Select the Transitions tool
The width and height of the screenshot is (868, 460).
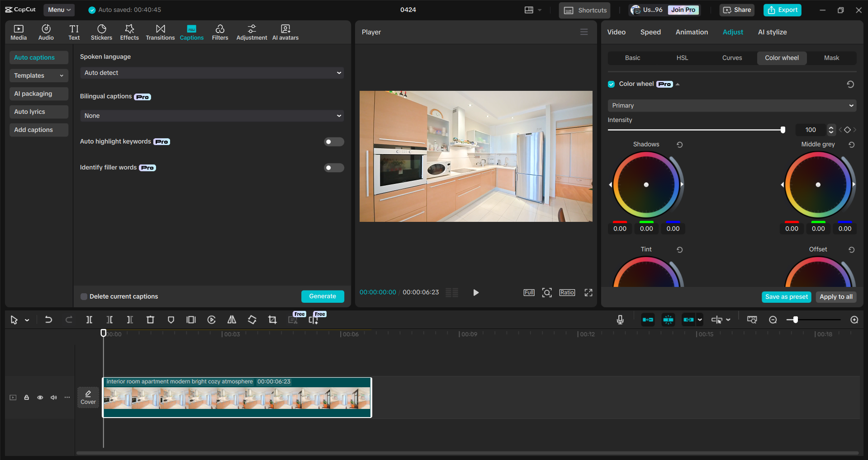tap(160, 32)
